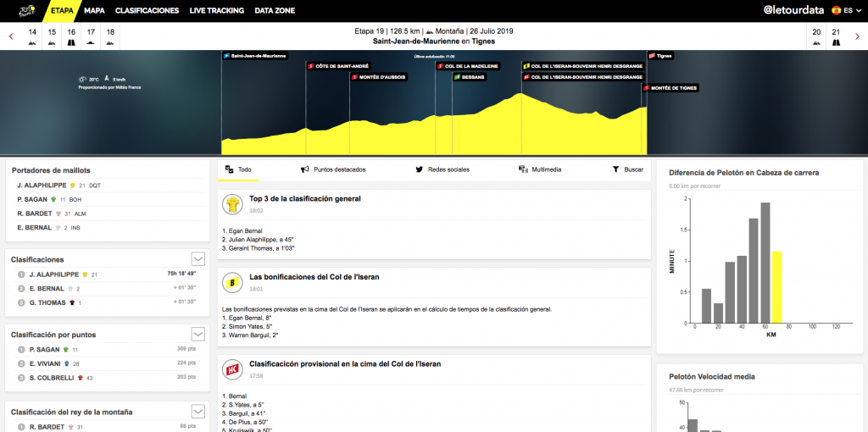Select the Multimedia tab
This screenshot has width=868, height=432.
point(540,169)
